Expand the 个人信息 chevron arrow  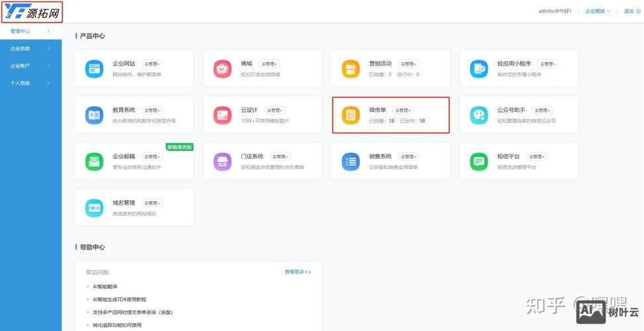(49, 83)
